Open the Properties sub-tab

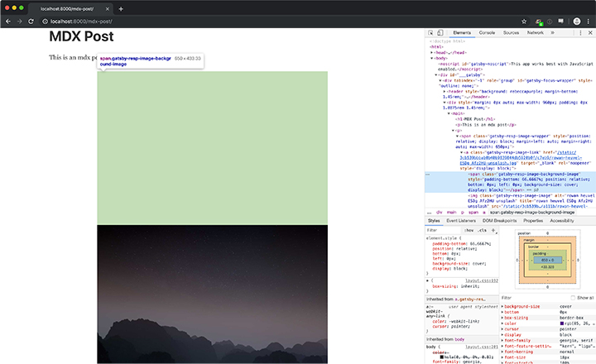click(x=533, y=221)
